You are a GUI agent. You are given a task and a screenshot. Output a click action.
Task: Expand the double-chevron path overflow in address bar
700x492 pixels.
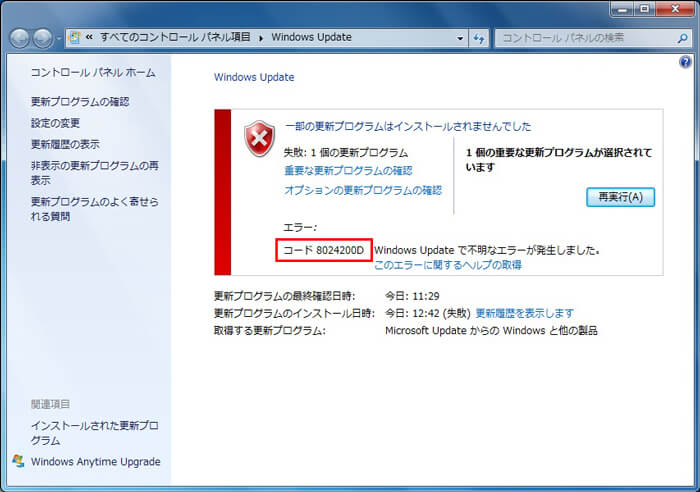pyautogui.click(x=89, y=38)
